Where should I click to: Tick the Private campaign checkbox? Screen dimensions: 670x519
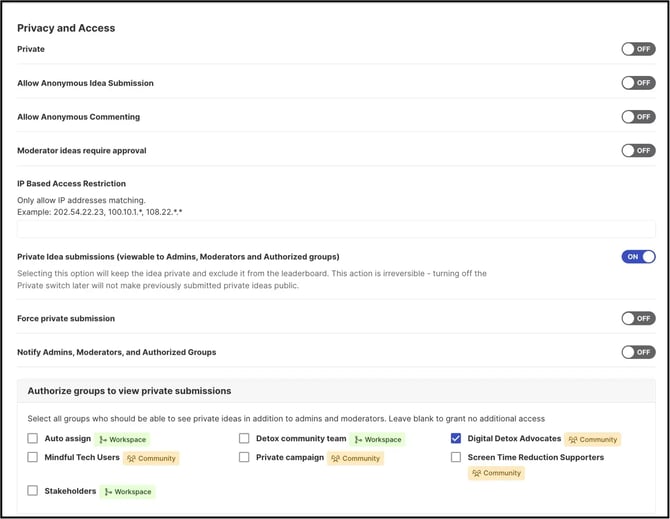245,458
